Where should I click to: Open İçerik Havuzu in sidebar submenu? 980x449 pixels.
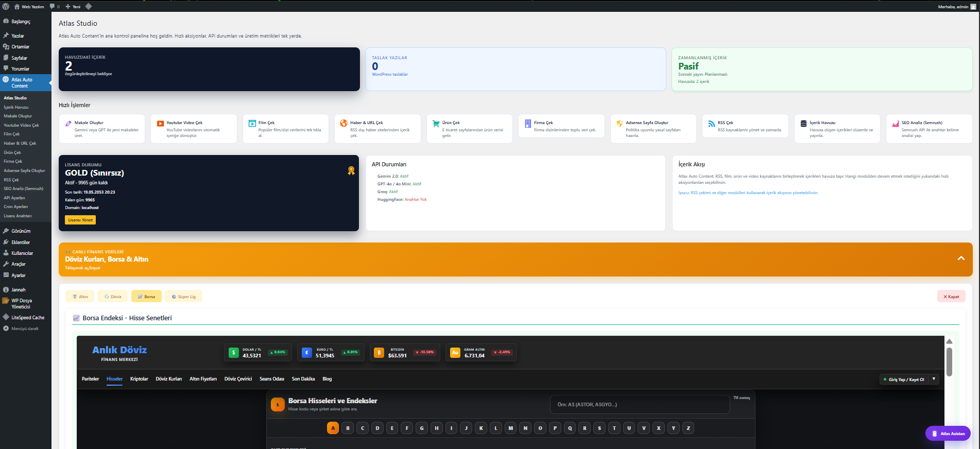[x=16, y=107]
